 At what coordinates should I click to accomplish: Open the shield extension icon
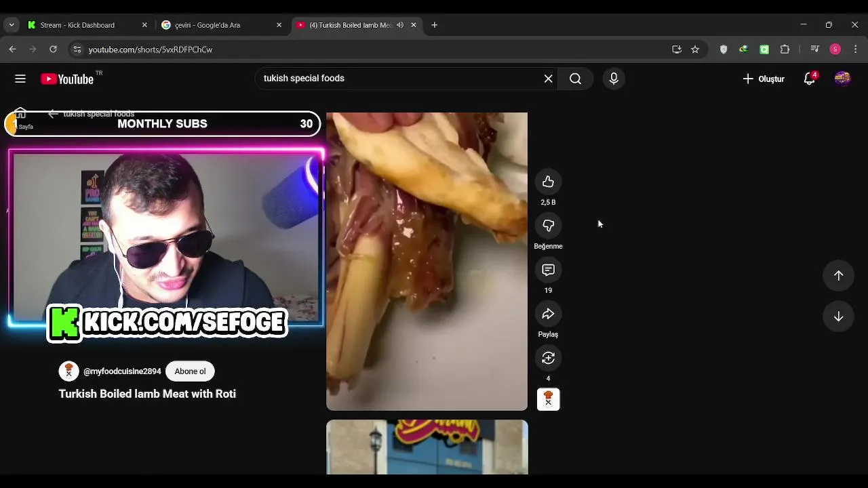(724, 49)
